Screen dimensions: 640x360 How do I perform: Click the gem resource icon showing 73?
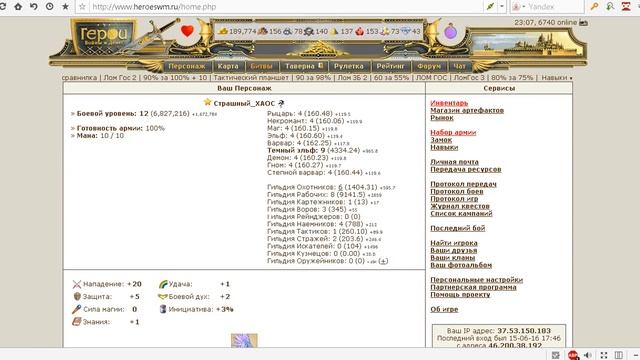(x=384, y=31)
